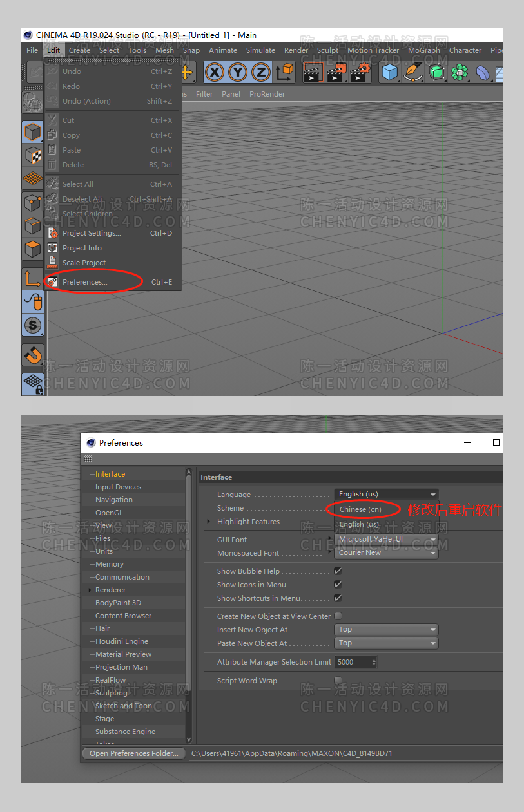Expand the Renderer tree item arrow
This screenshot has width=524, height=812.
(92, 590)
